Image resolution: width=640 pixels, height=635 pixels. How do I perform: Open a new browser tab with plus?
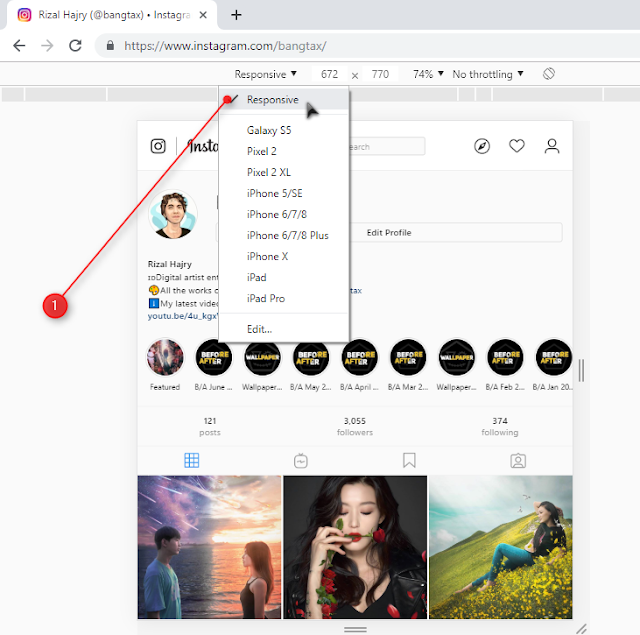(x=236, y=15)
